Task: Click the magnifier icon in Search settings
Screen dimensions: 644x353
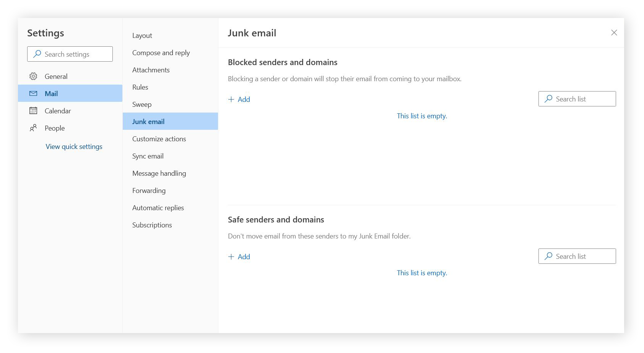Action: [37, 54]
